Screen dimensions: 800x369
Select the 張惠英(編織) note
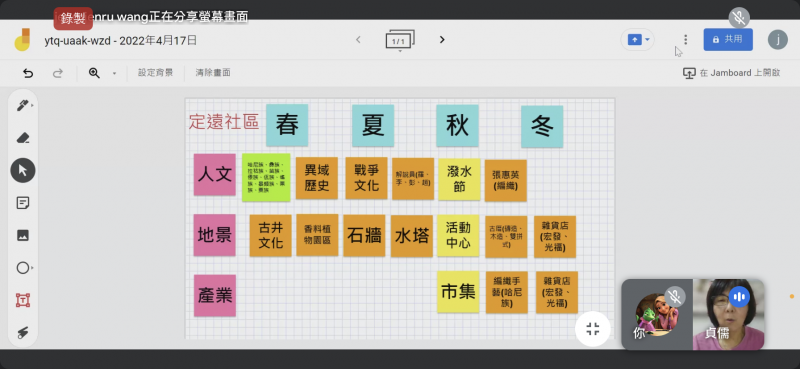pos(506,181)
